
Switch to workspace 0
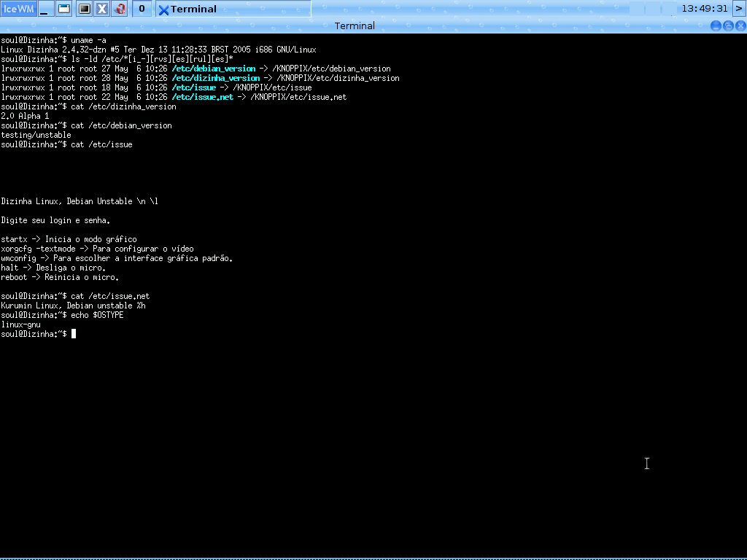pyautogui.click(x=142, y=9)
